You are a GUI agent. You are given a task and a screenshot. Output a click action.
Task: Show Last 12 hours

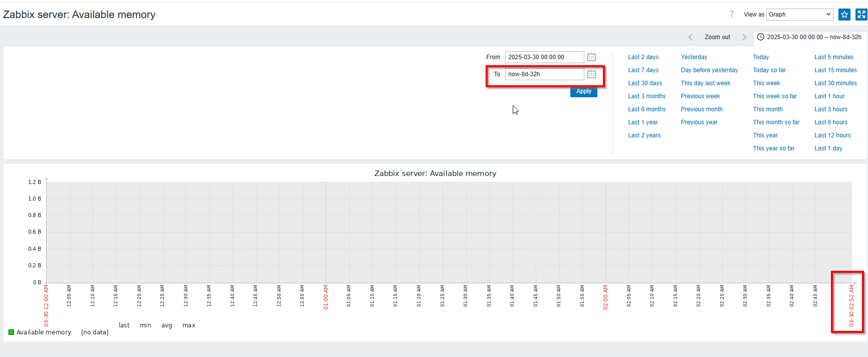point(832,135)
